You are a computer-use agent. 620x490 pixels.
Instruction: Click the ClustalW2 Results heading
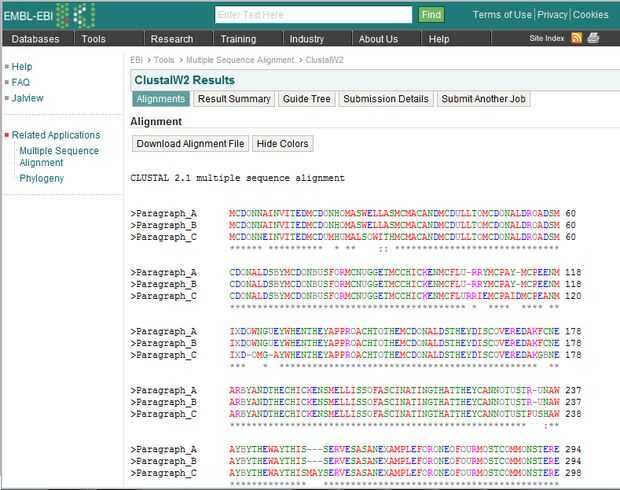click(x=185, y=80)
